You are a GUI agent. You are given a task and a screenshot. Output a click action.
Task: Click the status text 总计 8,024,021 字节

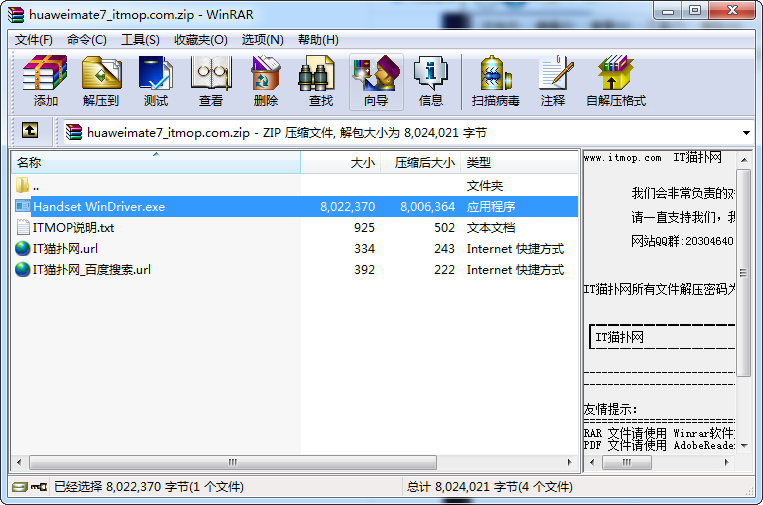(x=490, y=487)
